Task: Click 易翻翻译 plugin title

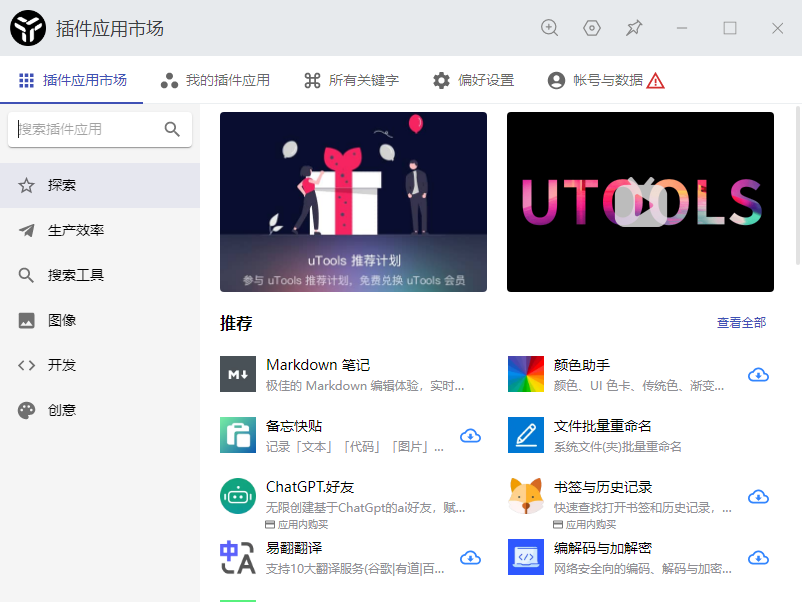Action: 294,548
